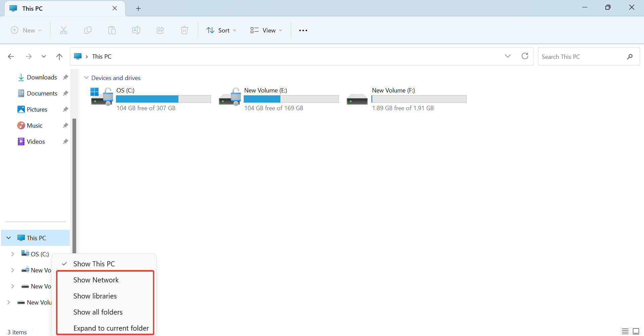
Task: Collapse the Devices and drives section
Action: pos(87,77)
